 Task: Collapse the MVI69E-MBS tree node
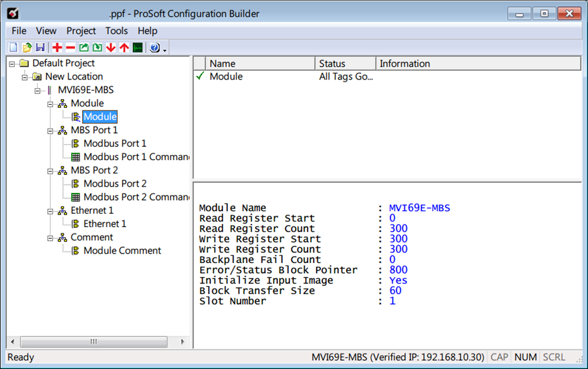coord(37,91)
